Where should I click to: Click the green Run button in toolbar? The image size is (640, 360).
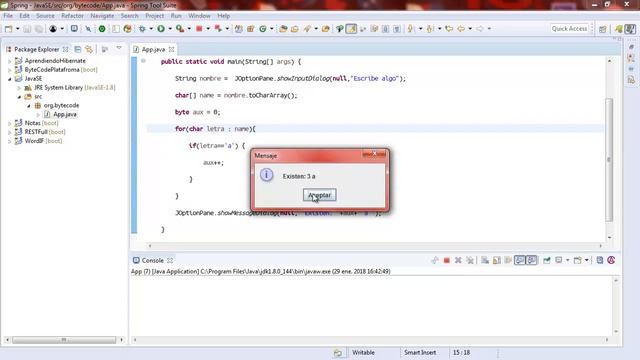point(161,29)
